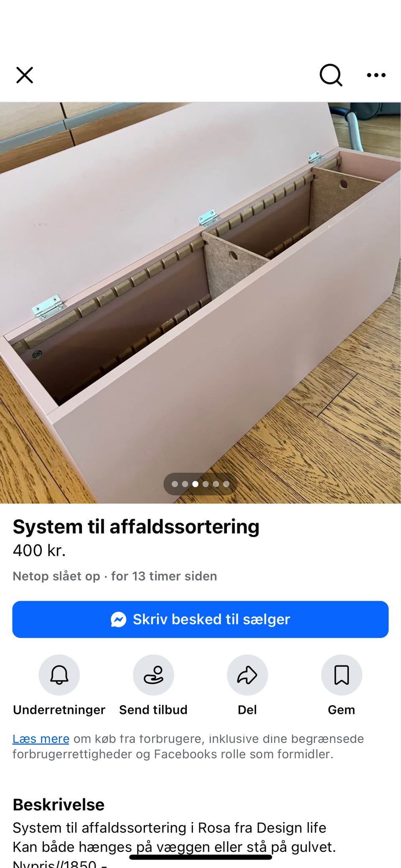This screenshot has height=868, width=401.
Task: Tap the Underretninger bell icon
Action: (x=59, y=675)
